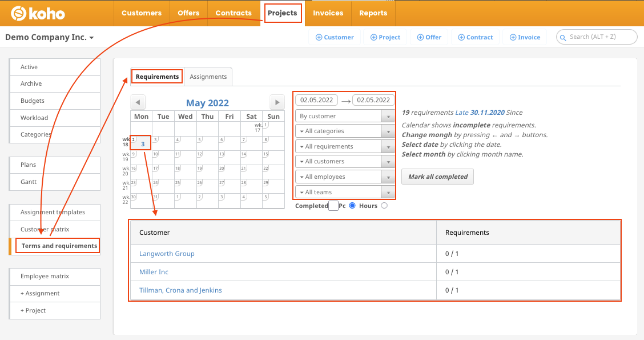Click the end date field
This screenshot has height=340, width=644.
pos(373,100)
